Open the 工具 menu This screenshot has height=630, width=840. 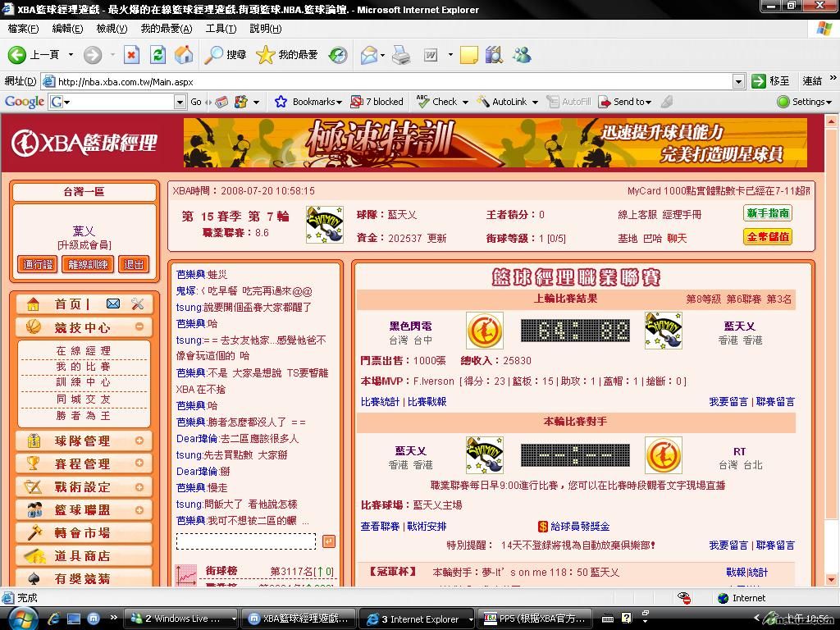(221, 29)
